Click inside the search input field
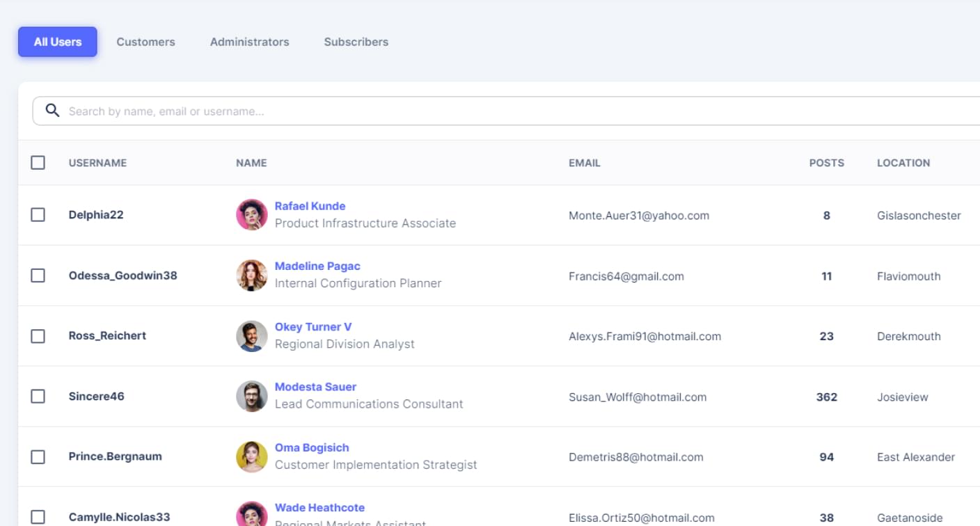Screen dimensions: 980x526 point(278,111)
